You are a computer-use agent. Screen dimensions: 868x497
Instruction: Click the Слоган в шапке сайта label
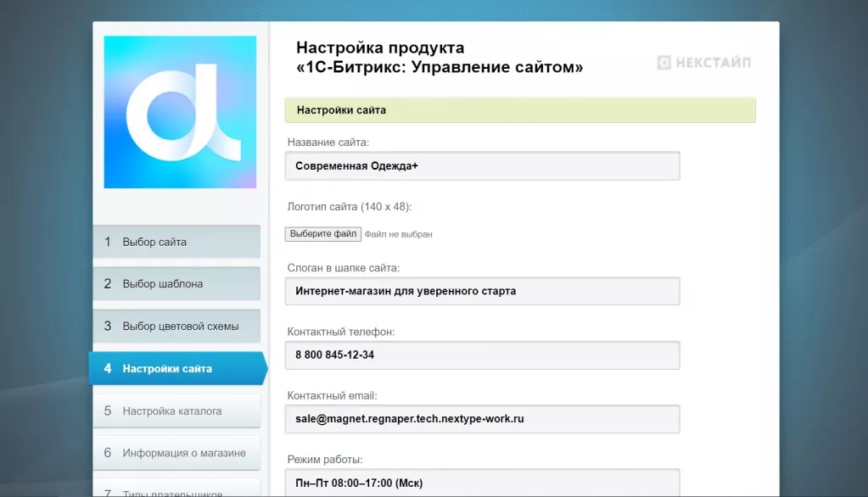pyautogui.click(x=344, y=268)
